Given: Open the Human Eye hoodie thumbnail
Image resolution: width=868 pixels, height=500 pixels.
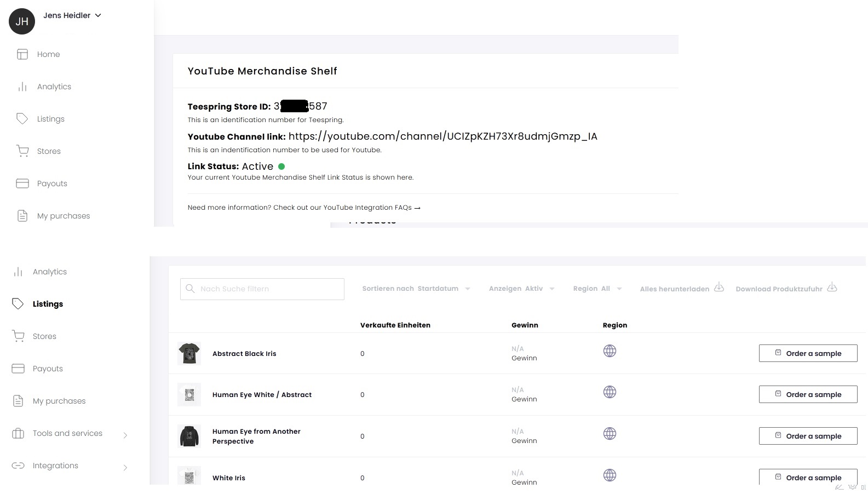Looking at the screenshot, I should pos(189,436).
